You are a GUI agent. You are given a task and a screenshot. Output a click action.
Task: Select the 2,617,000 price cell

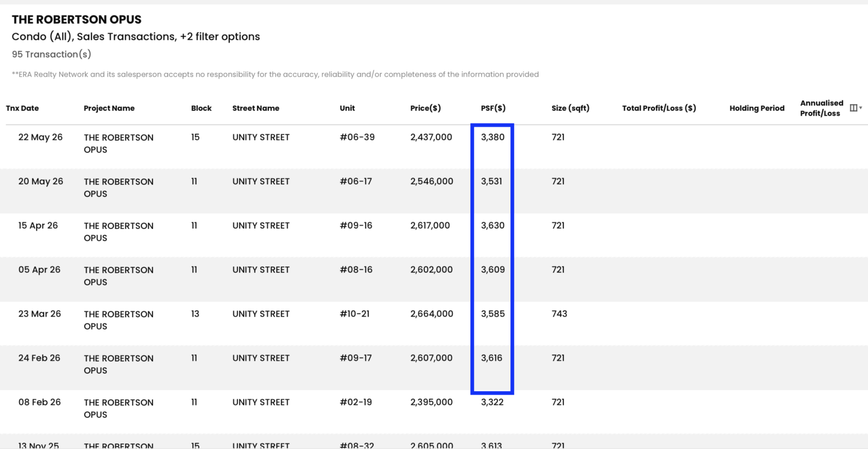430,226
